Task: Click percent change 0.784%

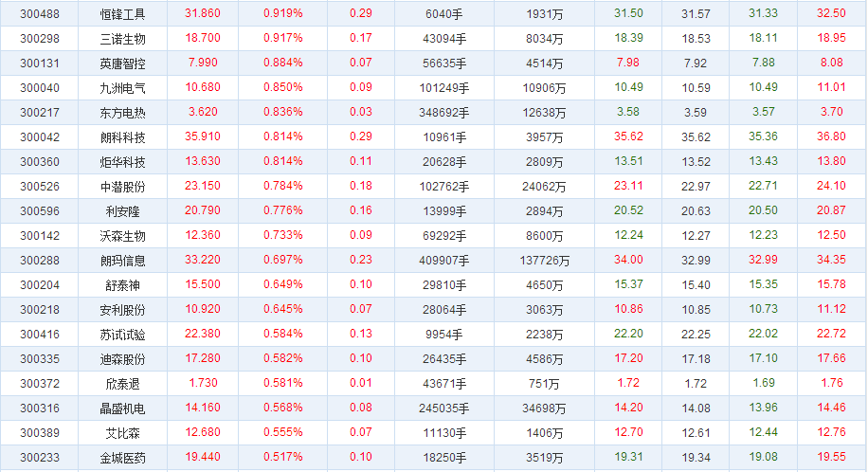Action: [283, 186]
